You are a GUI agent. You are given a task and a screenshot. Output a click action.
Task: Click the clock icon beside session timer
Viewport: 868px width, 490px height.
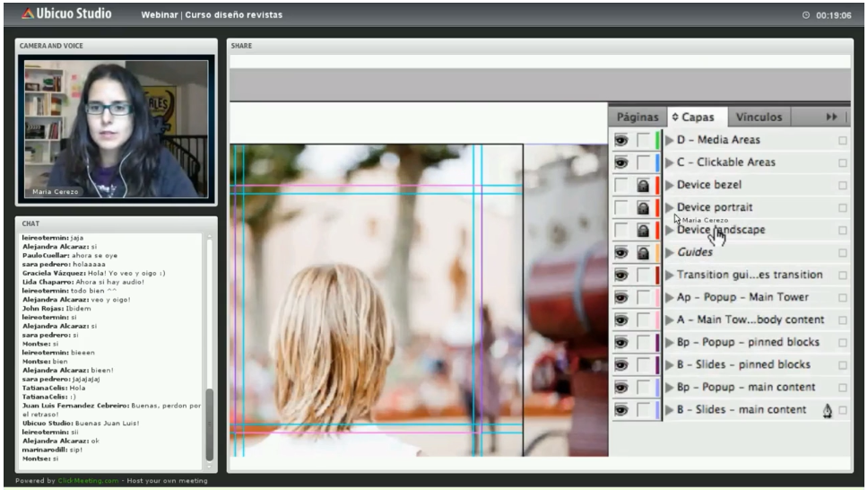point(805,15)
